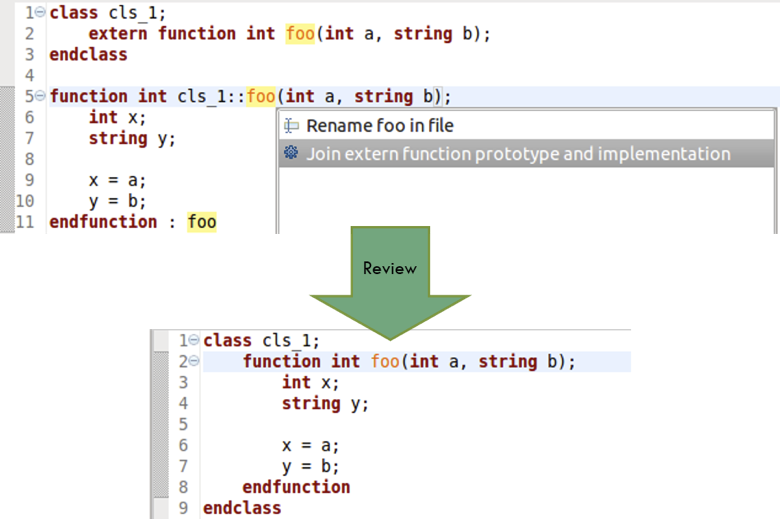Collapse class fold marker in the lower editor at line 1

(195, 340)
